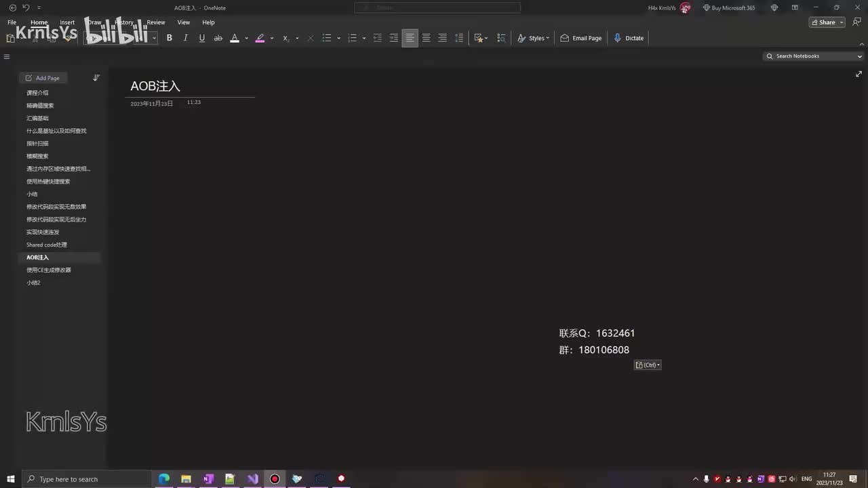Apply the text highlight color
Screen dimensions: 868x488
(x=260, y=38)
